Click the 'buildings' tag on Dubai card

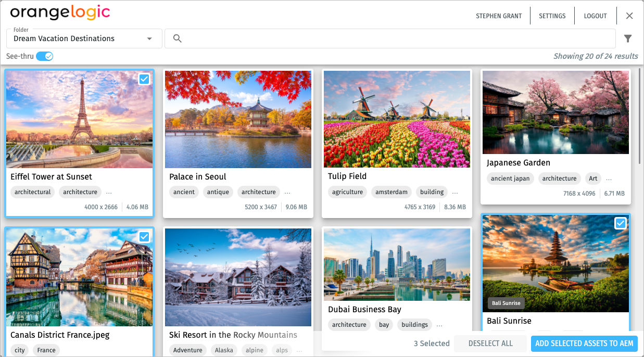pos(415,325)
